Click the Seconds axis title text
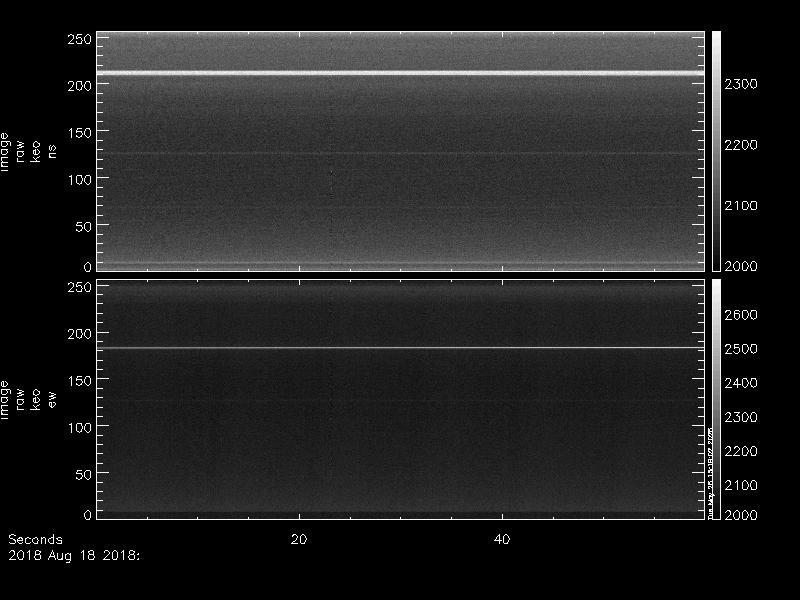800x600 pixels. [x=35, y=539]
